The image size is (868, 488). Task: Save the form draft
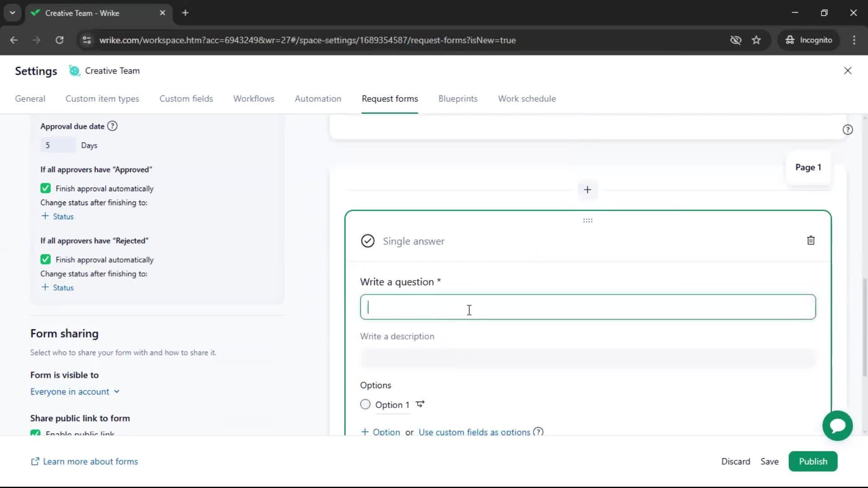pyautogui.click(x=769, y=461)
